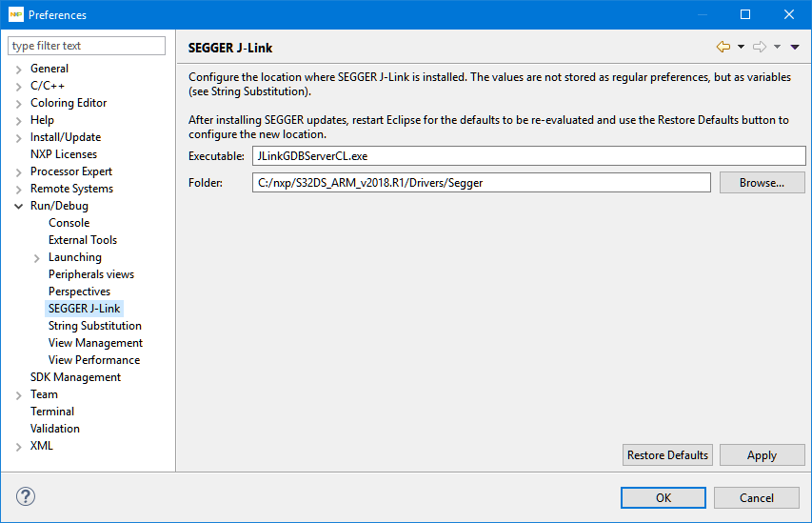
Task: Select String Substitution preference page
Action: pyautogui.click(x=94, y=326)
